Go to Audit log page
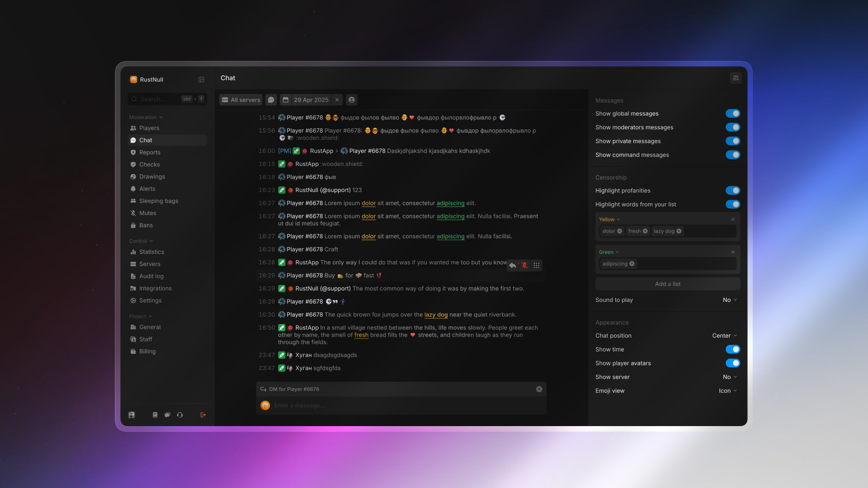The image size is (868, 488). click(x=151, y=277)
